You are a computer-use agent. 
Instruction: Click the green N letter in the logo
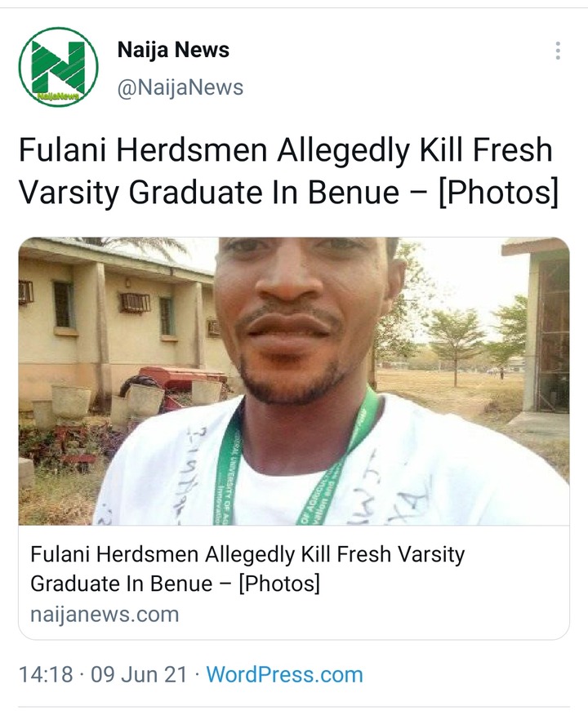click(58, 64)
